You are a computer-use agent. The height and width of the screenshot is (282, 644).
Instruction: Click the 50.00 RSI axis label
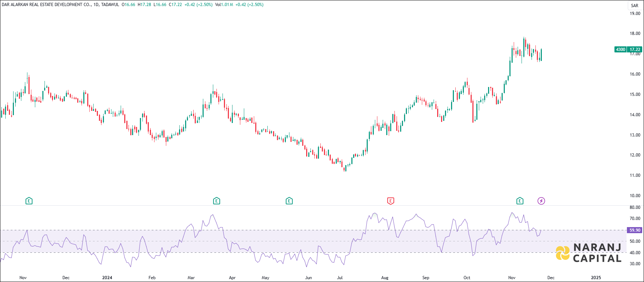point(635,241)
